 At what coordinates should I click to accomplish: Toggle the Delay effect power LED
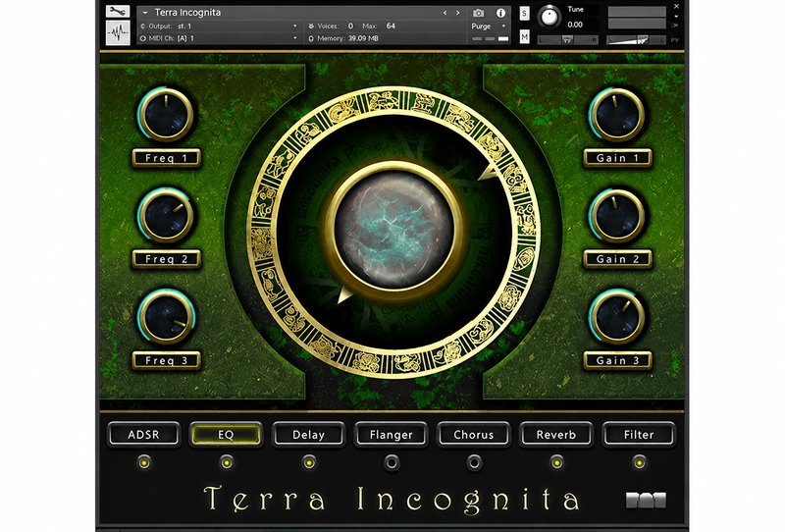[x=309, y=462]
